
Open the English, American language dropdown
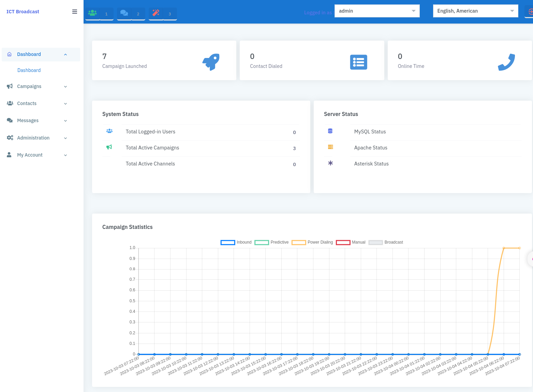[476, 11]
